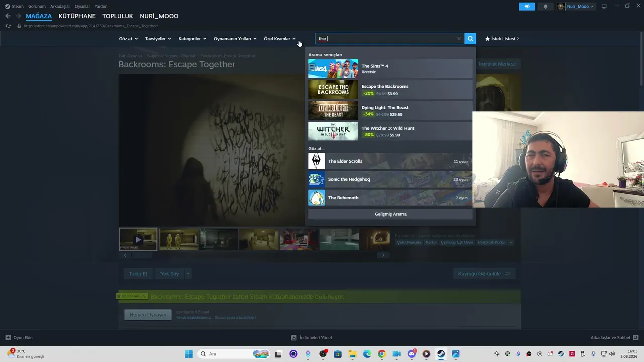Expand the Göz at dropdown
The image size is (644, 362).
click(128, 39)
